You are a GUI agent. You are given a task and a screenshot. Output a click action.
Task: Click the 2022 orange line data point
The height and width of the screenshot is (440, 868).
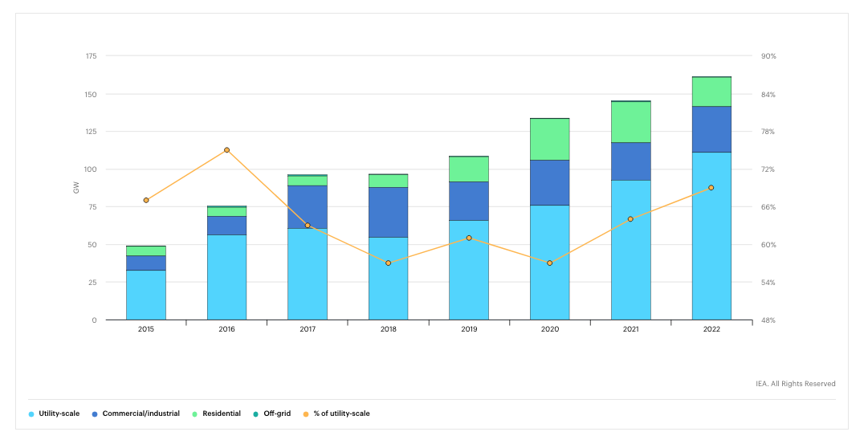tap(711, 188)
